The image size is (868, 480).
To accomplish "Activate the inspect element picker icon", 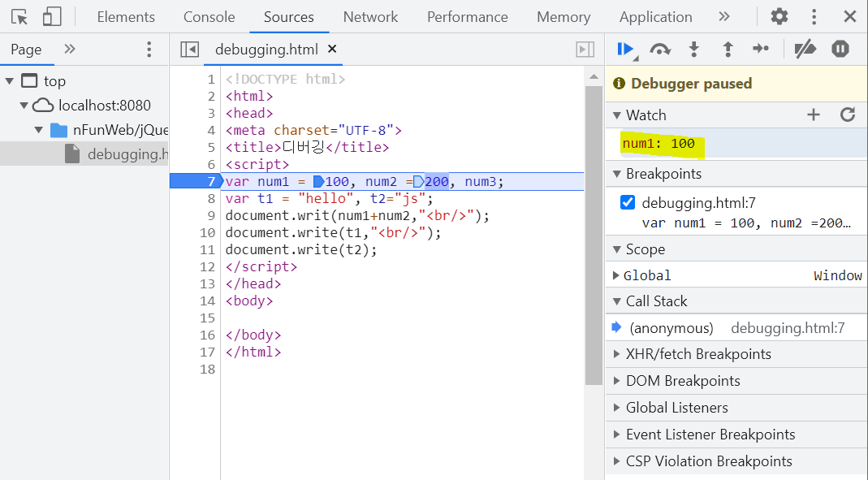I will coord(19,17).
